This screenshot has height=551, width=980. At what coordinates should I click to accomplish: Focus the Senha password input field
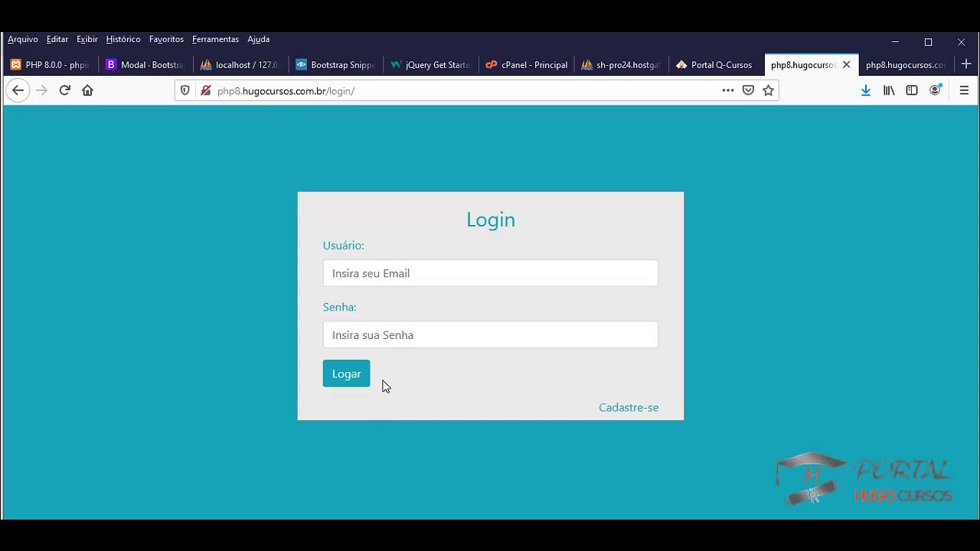(490, 334)
